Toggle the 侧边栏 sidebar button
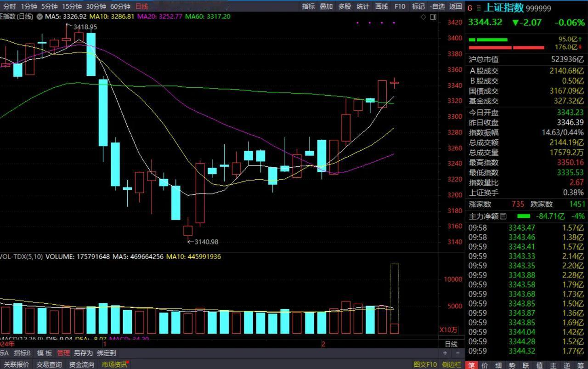The width and height of the screenshot is (588, 369). [451, 364]
